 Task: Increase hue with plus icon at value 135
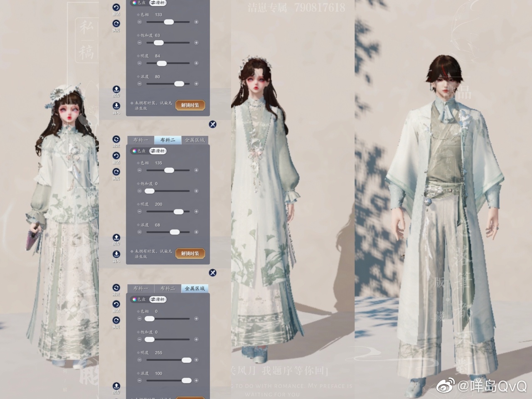point(196,170)
